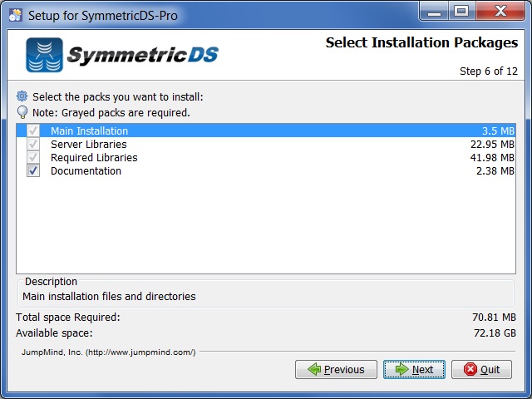Image resolution: width=532 pixels, height=399 pixels.
Task: Click the '2.38 MB' size value
Action: coord(495,170)
